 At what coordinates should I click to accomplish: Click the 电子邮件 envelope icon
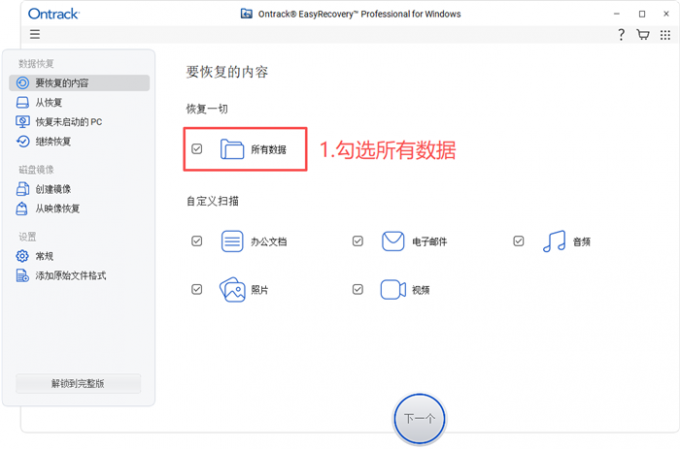[392, 241]
